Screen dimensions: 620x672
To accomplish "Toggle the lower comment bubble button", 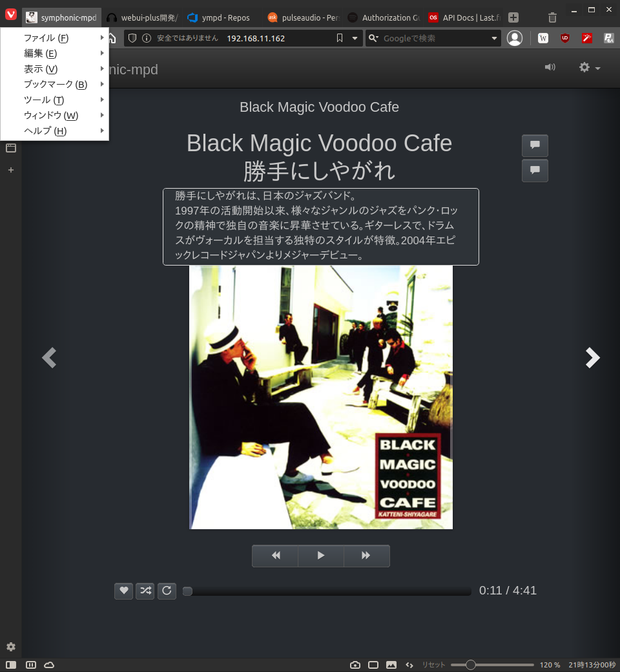I will point(535,171).
